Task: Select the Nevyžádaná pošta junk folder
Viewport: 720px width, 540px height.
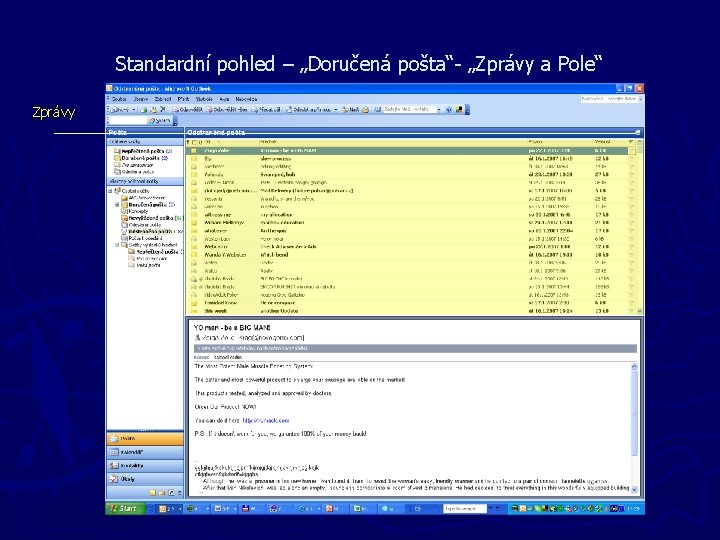Action: click(x=152, y=218)
